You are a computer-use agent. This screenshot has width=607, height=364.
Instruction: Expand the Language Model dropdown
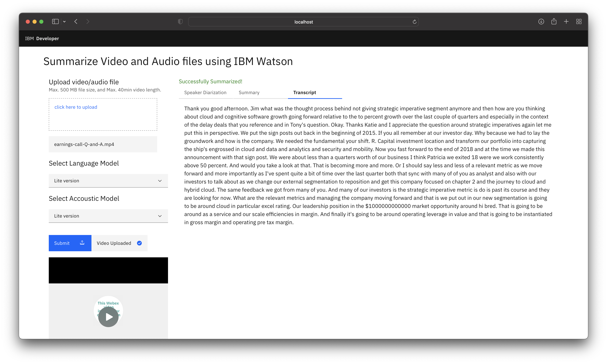coord(108,181)
